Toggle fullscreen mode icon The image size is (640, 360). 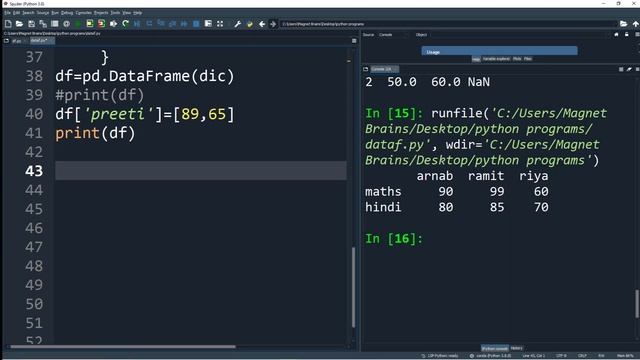pos(220,24)
